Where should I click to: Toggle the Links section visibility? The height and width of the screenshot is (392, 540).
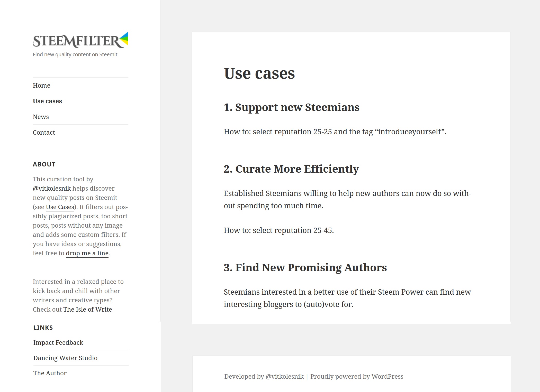pyautogui.click(x=43, y=328)
